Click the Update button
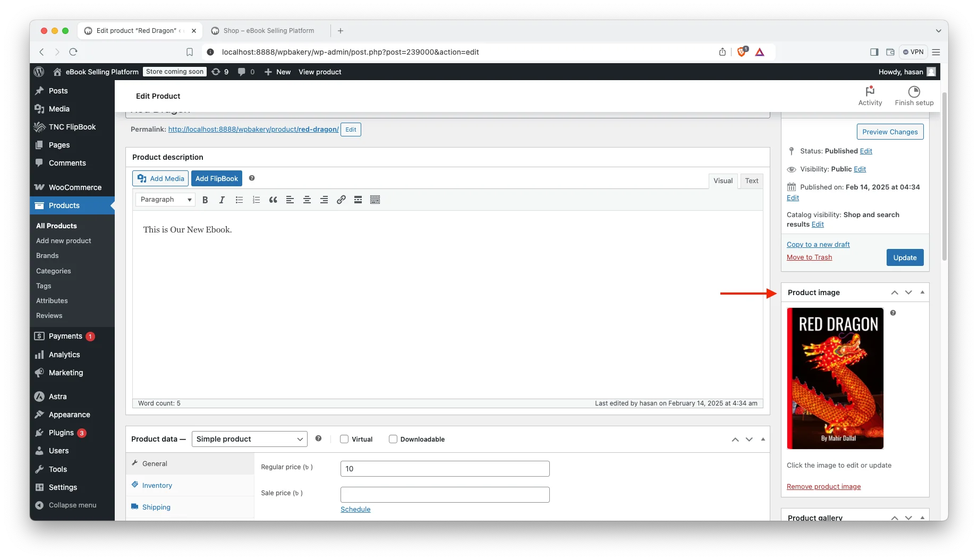This screenshot has width=978, height=560. pos(905,257)
